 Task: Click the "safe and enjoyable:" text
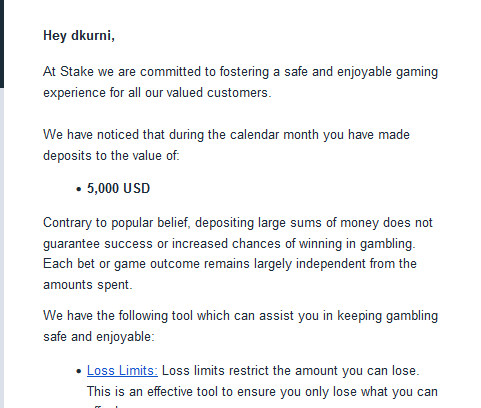click(x=99, y=337)
